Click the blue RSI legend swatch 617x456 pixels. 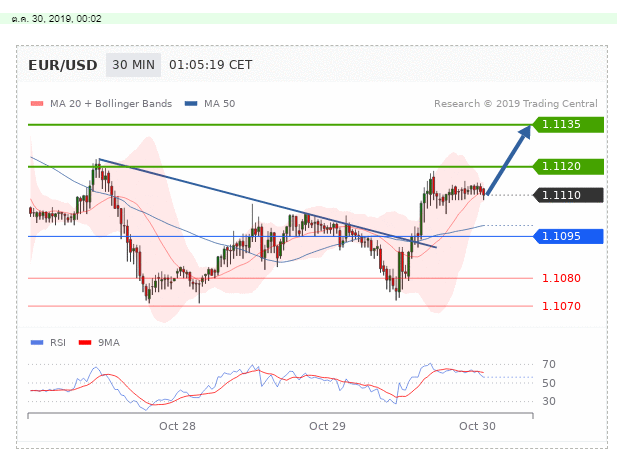coord(37,343)
